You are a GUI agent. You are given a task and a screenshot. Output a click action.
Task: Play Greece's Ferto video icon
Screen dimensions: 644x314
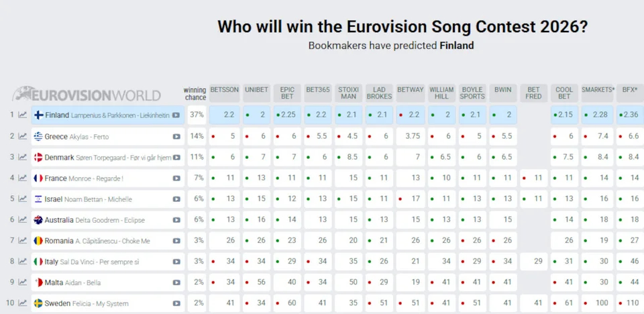click(x=176, y=136)
